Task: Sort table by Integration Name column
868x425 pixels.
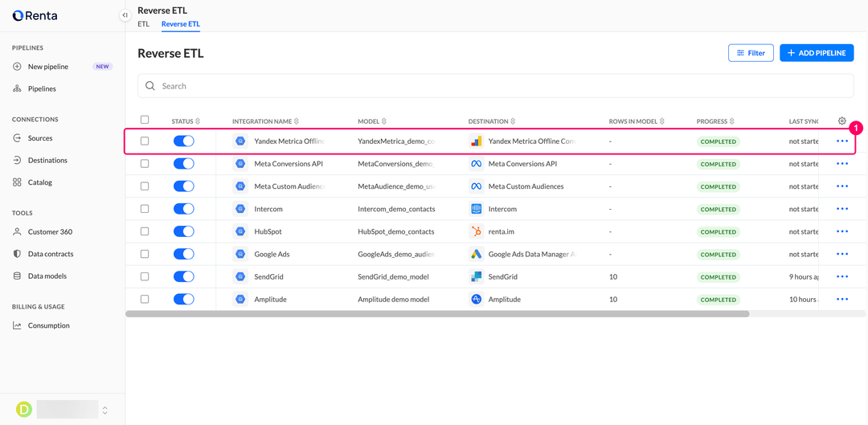Action: 266,121
